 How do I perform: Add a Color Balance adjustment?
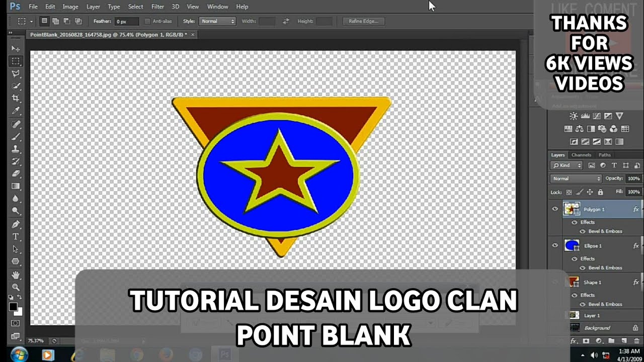click(579, 129)
